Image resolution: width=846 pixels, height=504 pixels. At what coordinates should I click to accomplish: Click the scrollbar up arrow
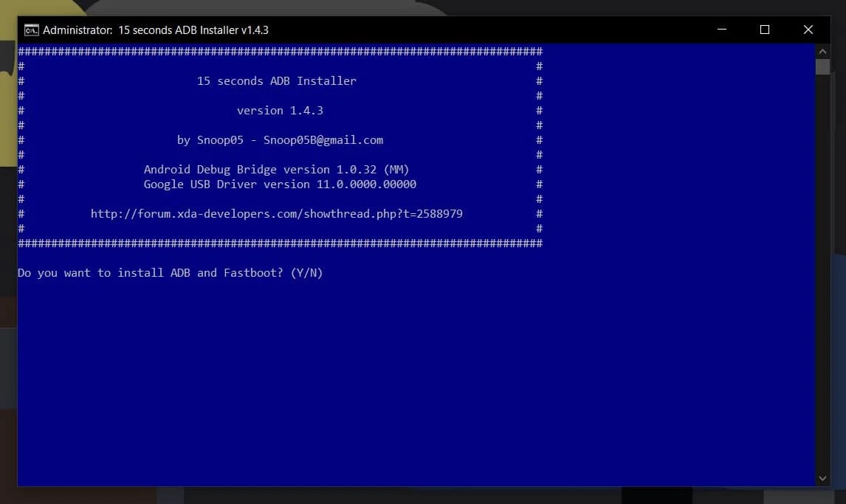point(822,52)
